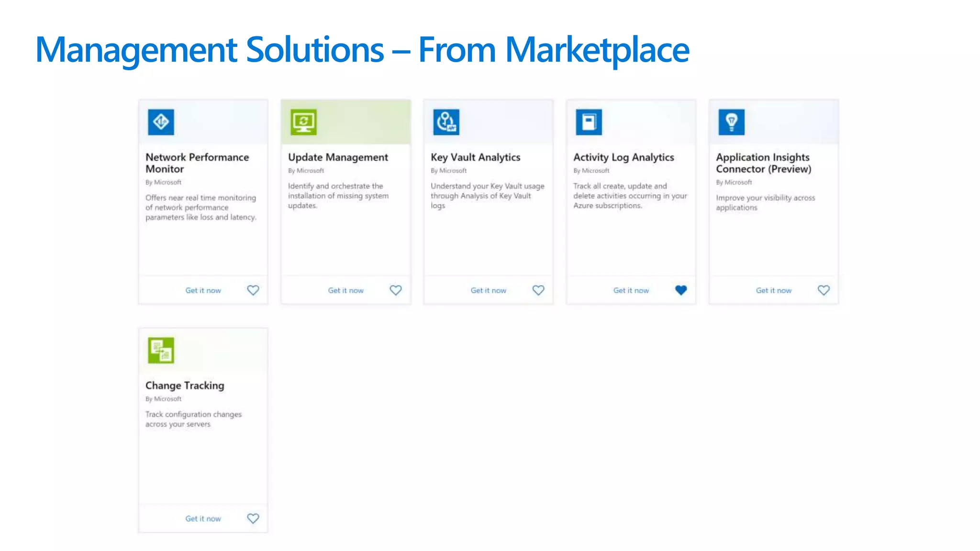Select 'Understand your Key Vault usage' description
The image size is (980, 551).
[487, 196]
